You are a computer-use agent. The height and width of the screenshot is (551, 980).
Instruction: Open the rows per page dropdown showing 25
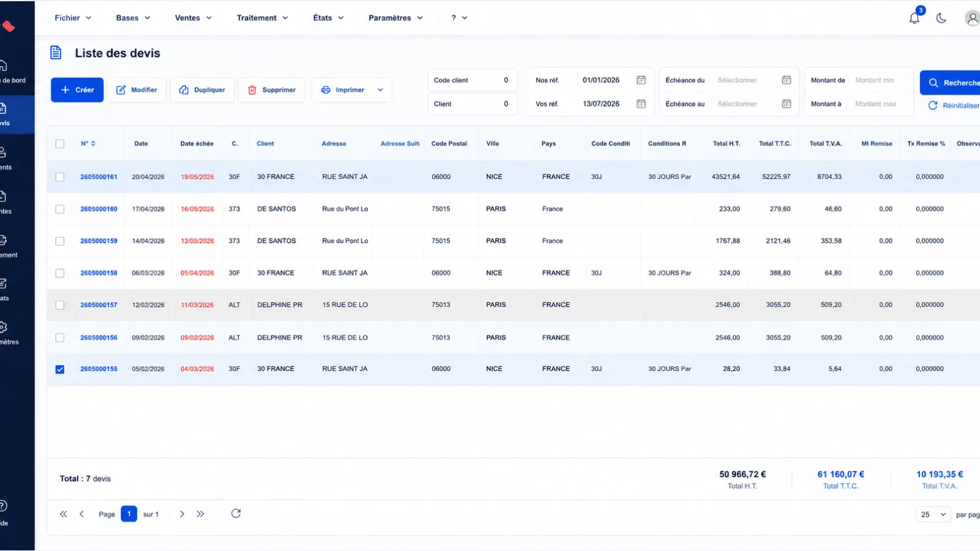coord(933,514)
